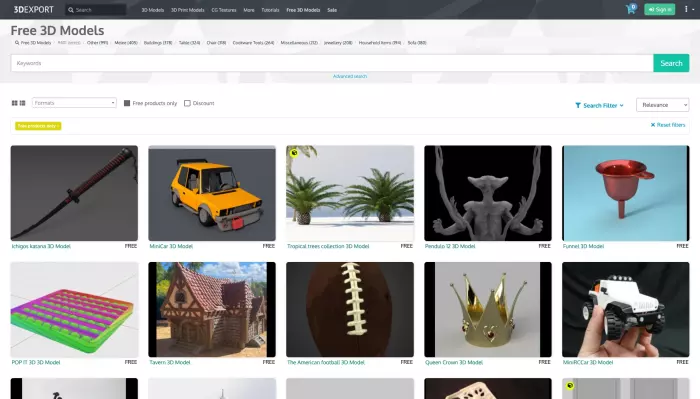
Task: Open the Tavern house thumbnail
Action: [212, 309]
